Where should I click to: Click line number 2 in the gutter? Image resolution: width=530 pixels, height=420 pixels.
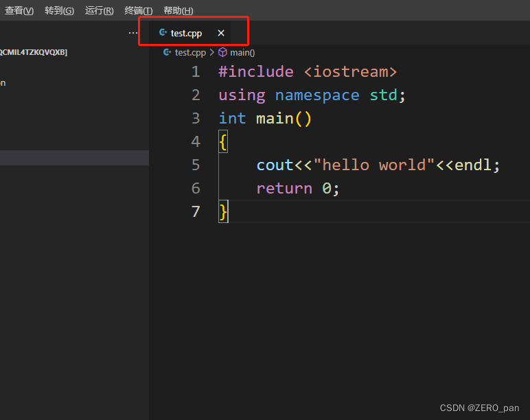[x=196, y=95]
